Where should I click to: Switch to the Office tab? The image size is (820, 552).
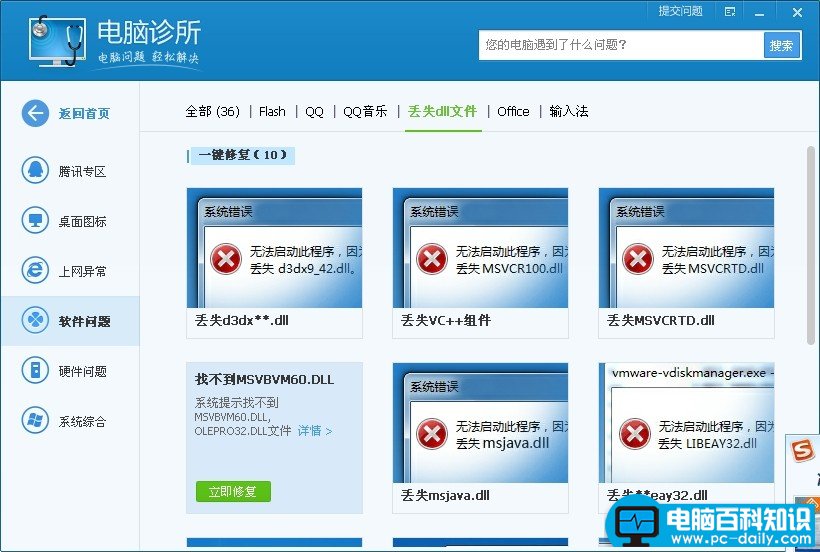[513, 111]
